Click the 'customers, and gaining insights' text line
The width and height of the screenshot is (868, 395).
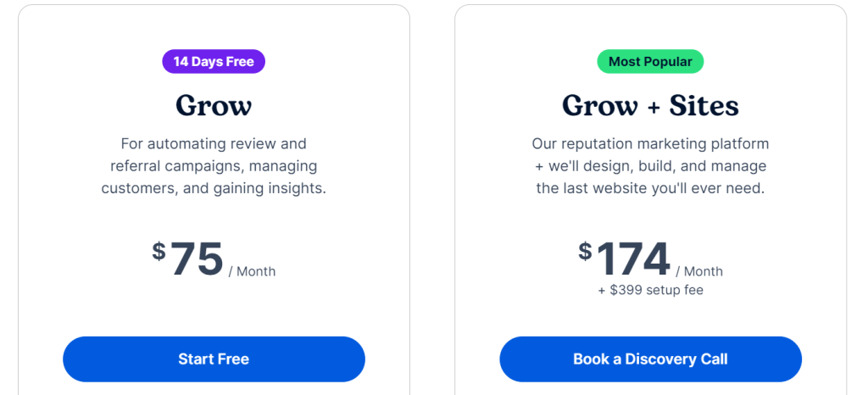(x=214, y=189)
